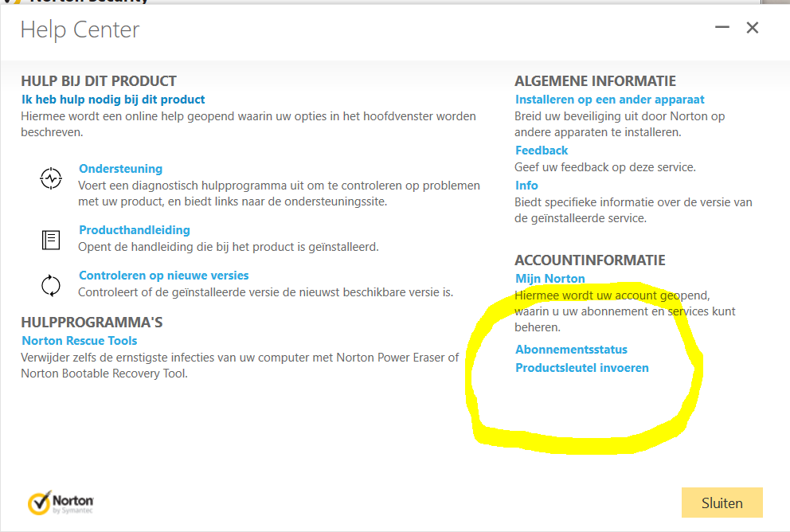View Abonnementsstatus link
The width and height of the screenshot is (790, 532).
[571, 349]
